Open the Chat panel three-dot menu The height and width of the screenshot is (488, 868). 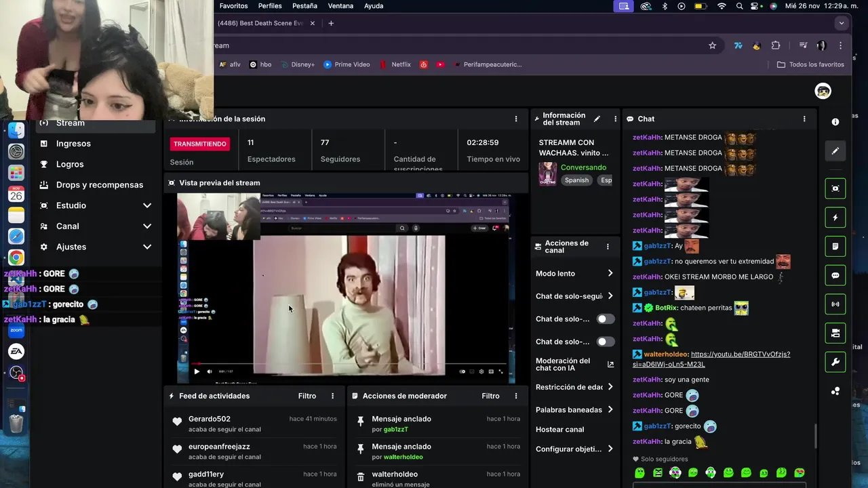click(804, 119)
